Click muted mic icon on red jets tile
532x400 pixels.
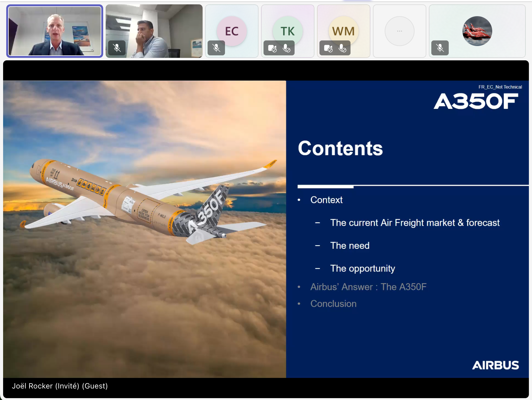440,48
